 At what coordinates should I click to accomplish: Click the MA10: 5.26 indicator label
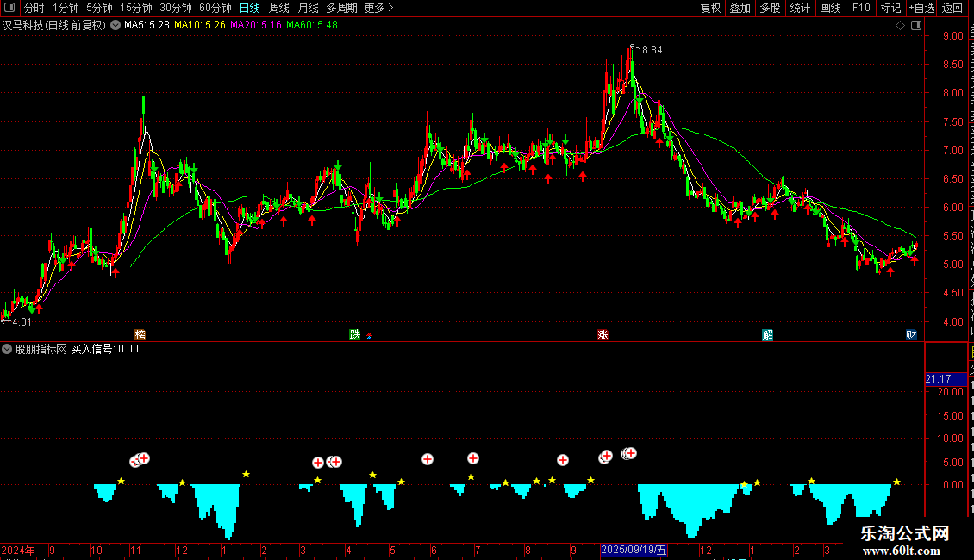coord(199,26)
